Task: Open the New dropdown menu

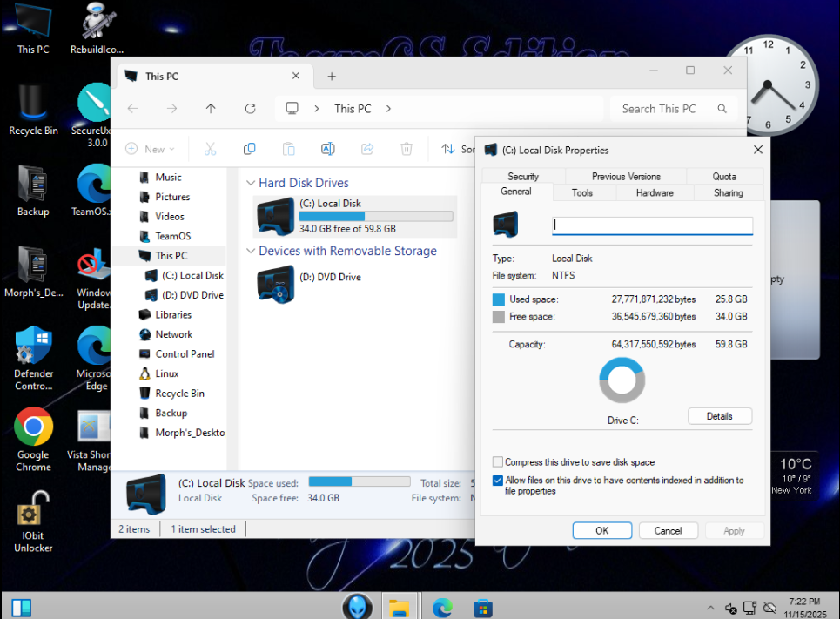Action: tap(150, 149)
